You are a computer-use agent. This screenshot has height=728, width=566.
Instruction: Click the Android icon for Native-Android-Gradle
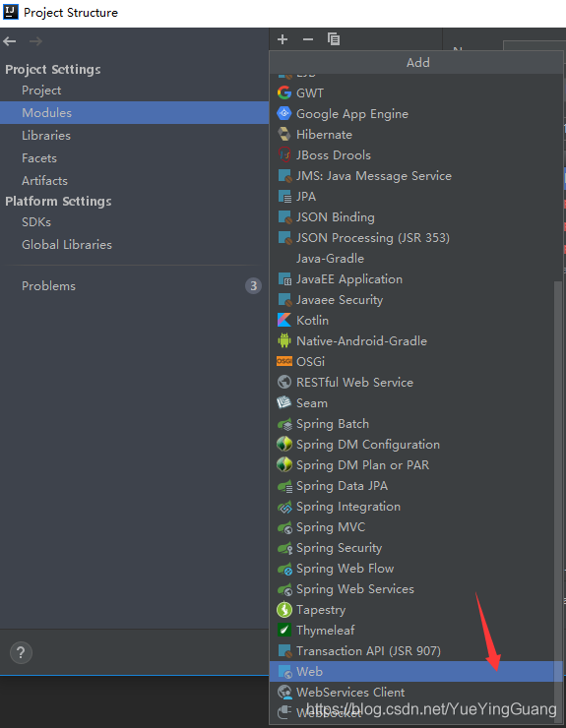pyautogui.click(x=283, y=340)
